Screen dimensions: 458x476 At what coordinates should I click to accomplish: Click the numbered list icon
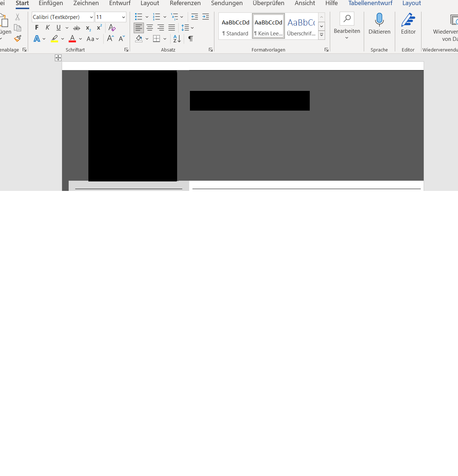[156, 17]
